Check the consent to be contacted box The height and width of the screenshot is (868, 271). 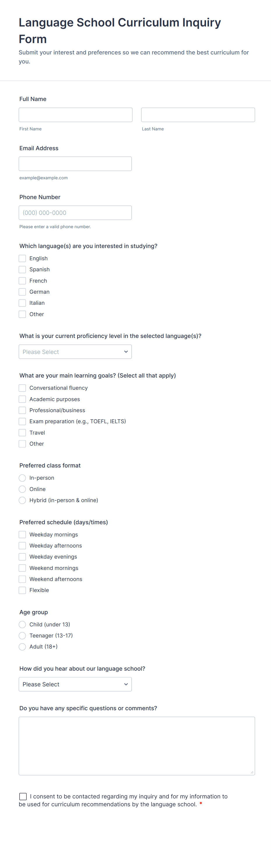tap(23, 797)
